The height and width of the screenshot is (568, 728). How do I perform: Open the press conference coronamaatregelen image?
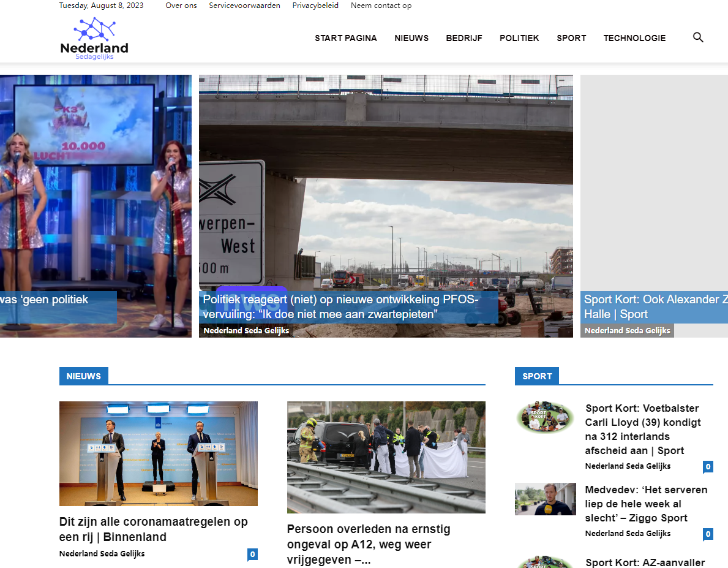158,453
